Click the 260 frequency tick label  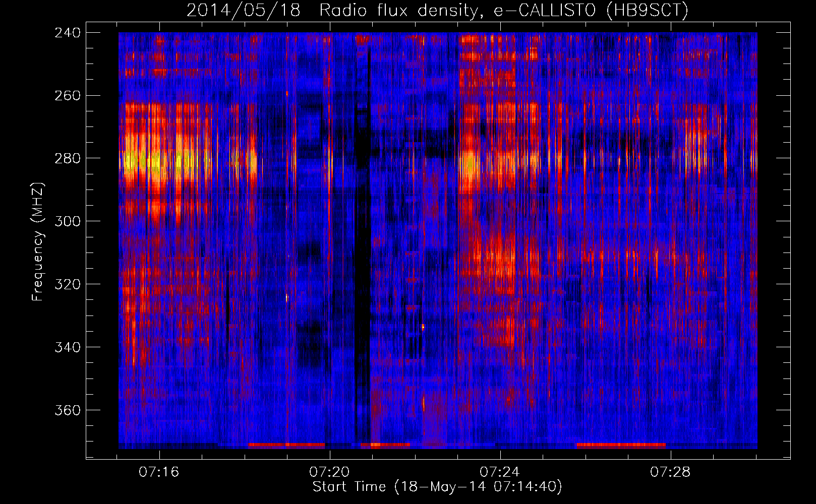(x=68, y=96)
